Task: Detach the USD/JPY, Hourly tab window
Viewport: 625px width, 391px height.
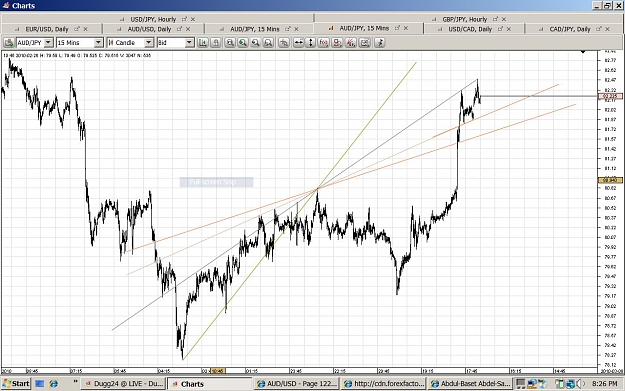Action: pyautogui.click(x=184, y=19)
